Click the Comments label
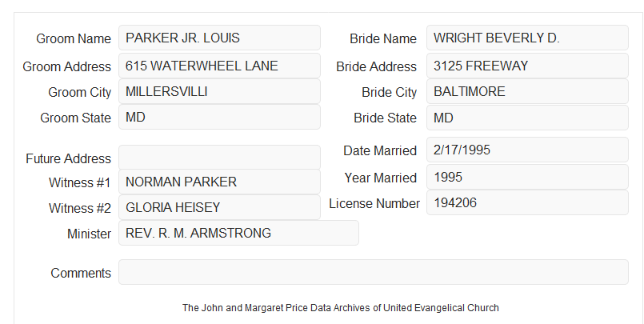644x324 pixels. pos(81,273)
